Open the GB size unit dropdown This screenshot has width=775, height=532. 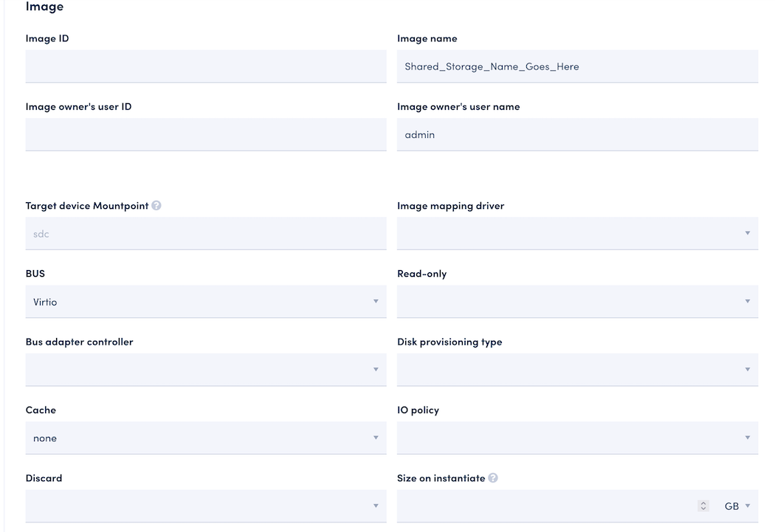[x=737, y=506]
